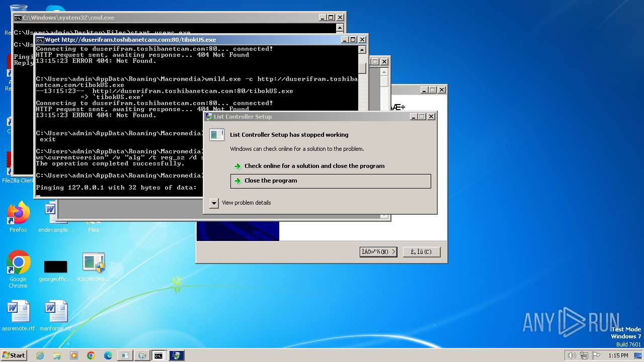The image size is (644, 362).
Task: Open volume control in system tray
Action: pos(572,355)
